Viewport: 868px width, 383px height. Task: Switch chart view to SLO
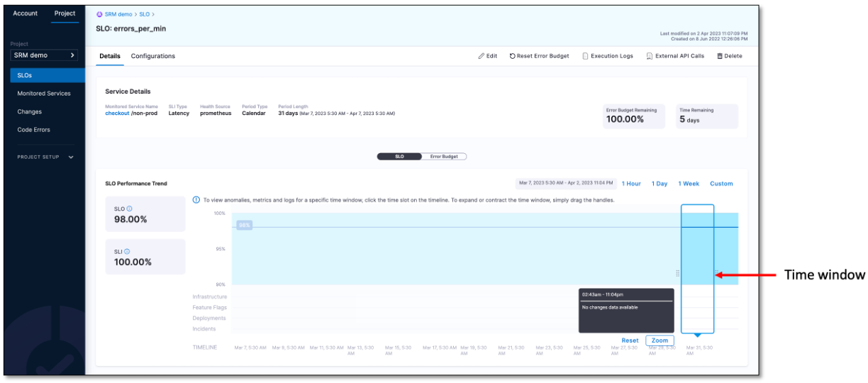399,157
